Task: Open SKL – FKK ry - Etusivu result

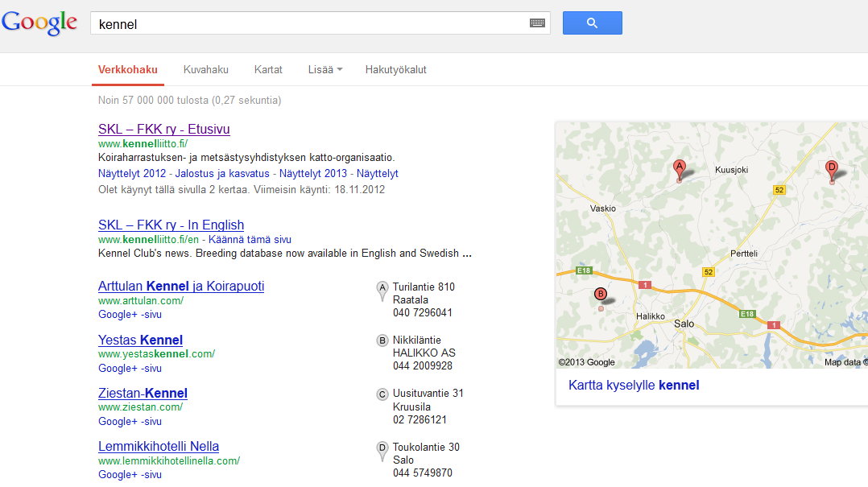Action: [164, 129]
